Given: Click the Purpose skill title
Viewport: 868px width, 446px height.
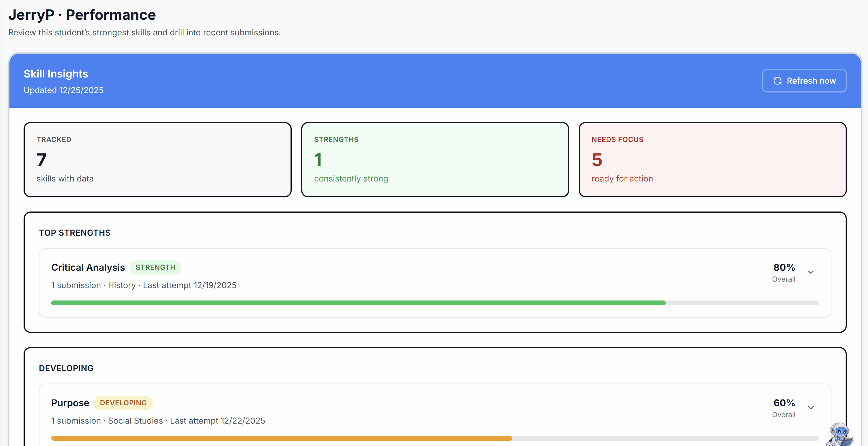Looking at the screenshot, I should [70, 403].
